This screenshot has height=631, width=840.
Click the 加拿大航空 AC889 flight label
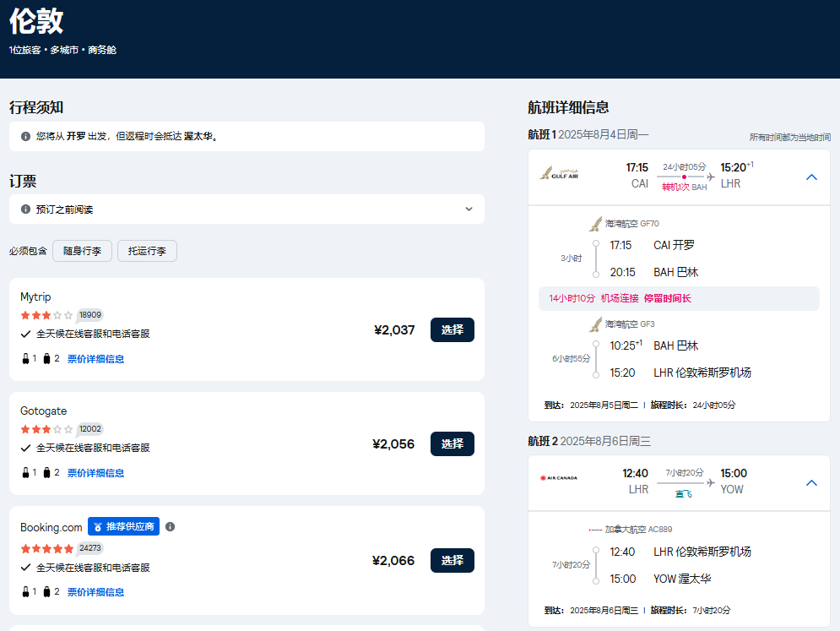(638, 529)
